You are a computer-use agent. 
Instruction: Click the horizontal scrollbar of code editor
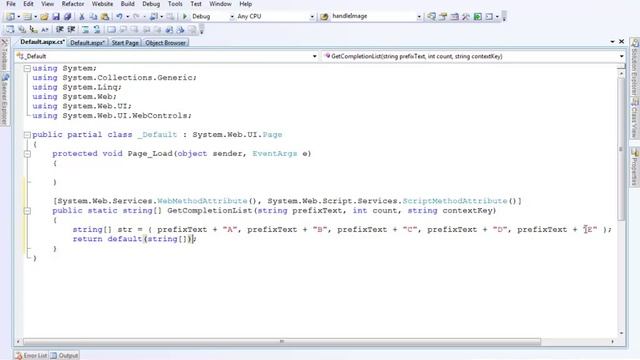pos(282,341)
